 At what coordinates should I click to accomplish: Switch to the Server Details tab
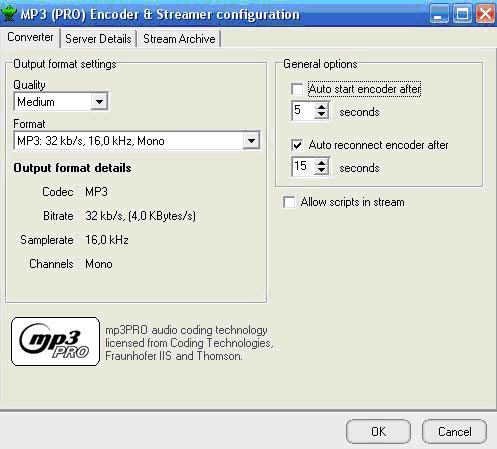pos(98,39)
